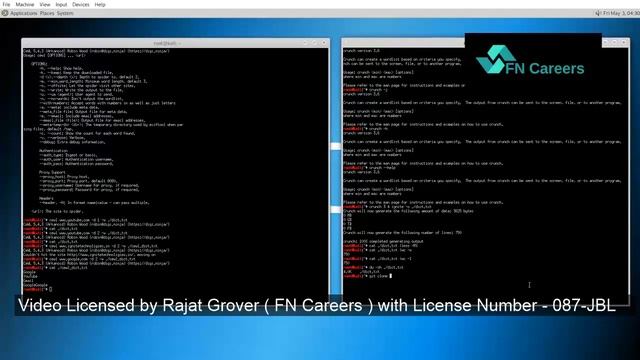This screenshot has height=360, width=640.
Task: Maximize the right terminal window
Action: [x=615, y=42]
